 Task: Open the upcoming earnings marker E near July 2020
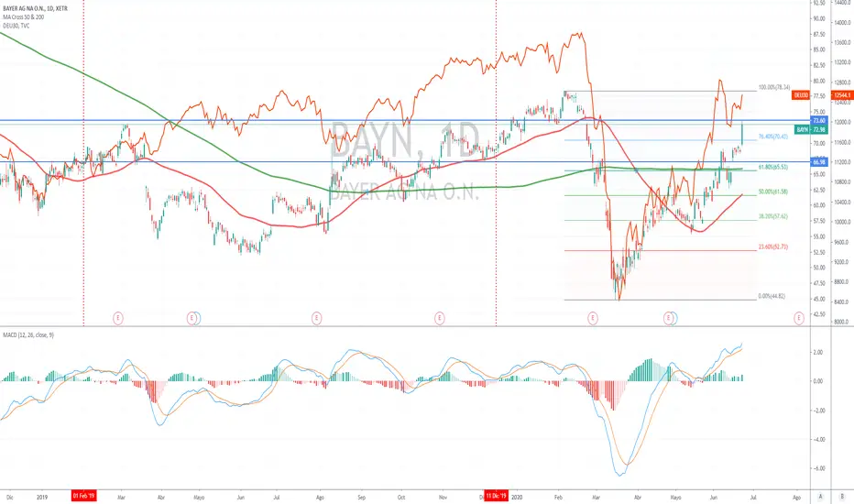click(x=798, y=318)
